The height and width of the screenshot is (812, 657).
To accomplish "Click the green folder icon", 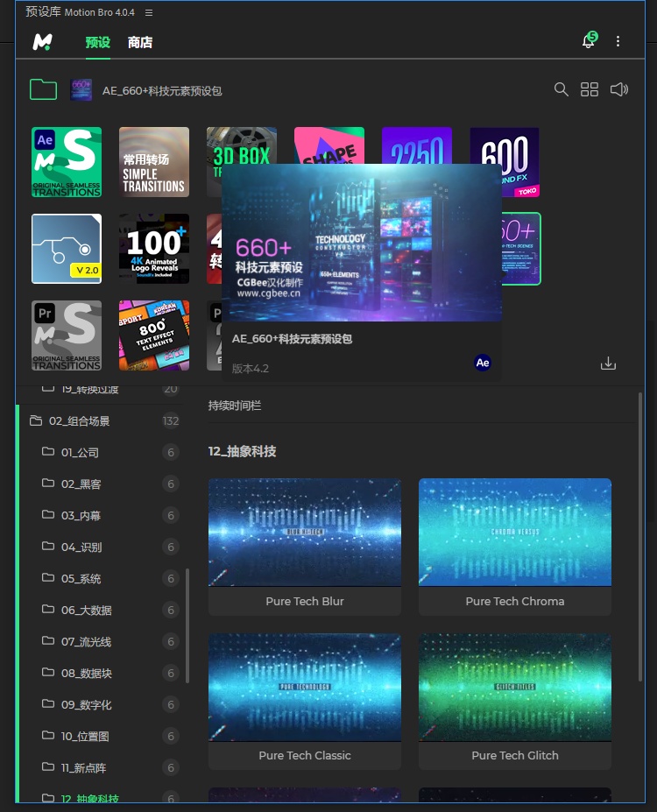I will click(44, 89).
